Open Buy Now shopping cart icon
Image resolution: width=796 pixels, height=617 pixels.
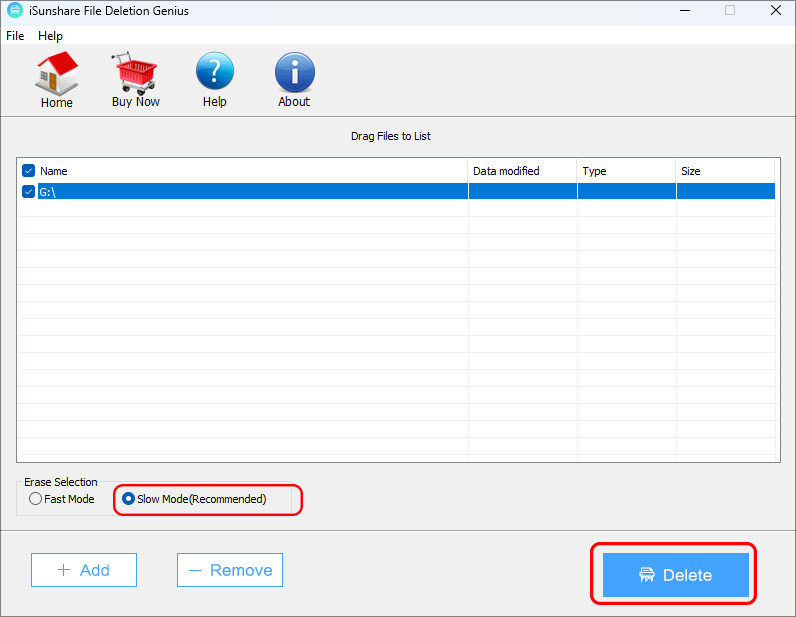[x=135, y=73]
